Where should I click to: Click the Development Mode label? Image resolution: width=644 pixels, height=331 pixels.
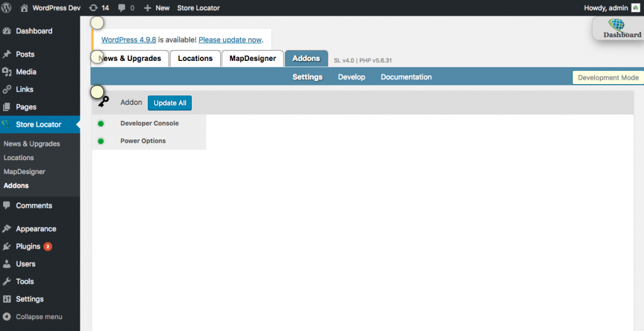608,78
